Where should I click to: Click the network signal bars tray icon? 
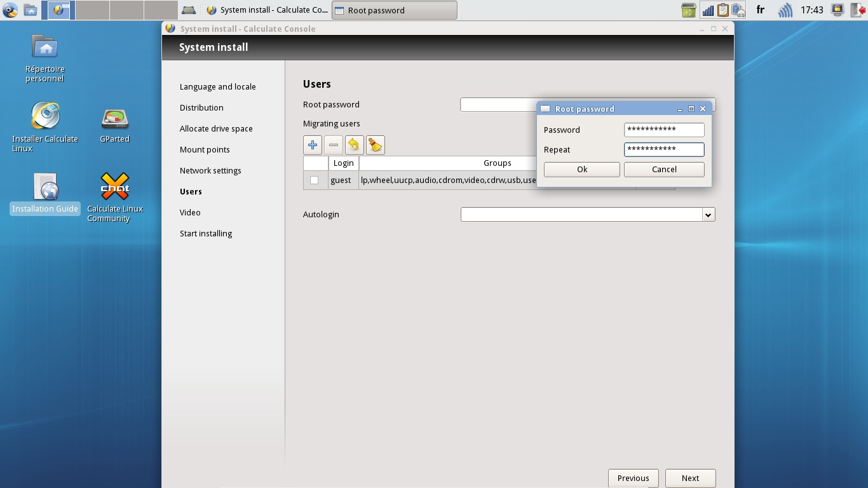click(x=708, y=10)
